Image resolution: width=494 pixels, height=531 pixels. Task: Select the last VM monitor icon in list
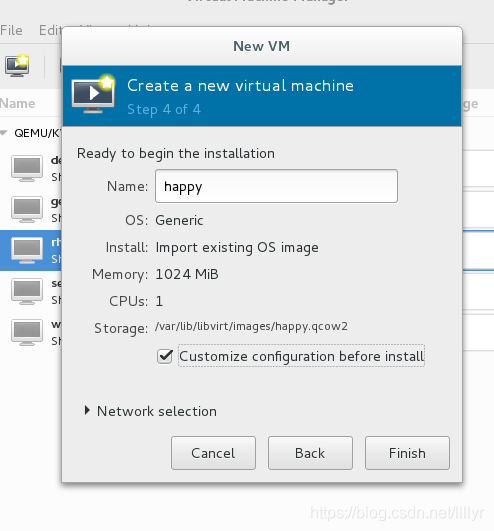point(27,332)
